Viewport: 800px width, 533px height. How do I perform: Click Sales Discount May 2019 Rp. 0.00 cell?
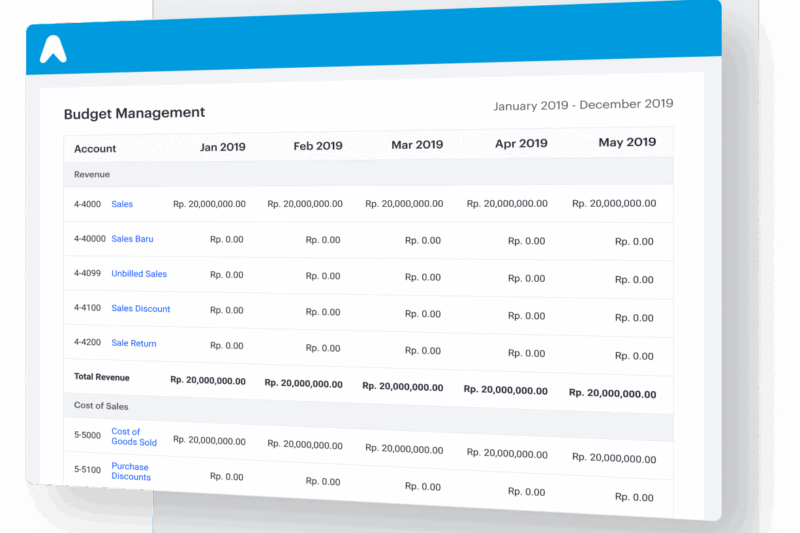(634, 318)
